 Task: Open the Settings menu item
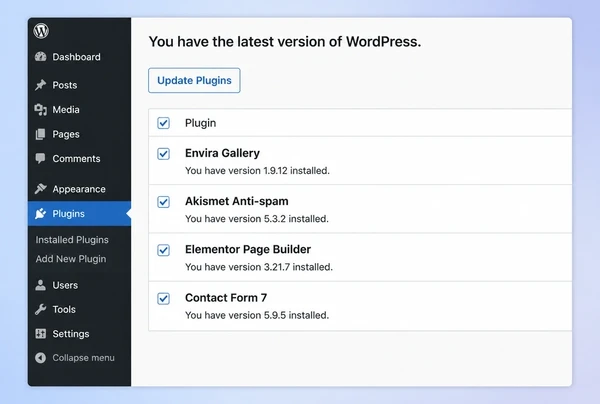coord(79,334)
